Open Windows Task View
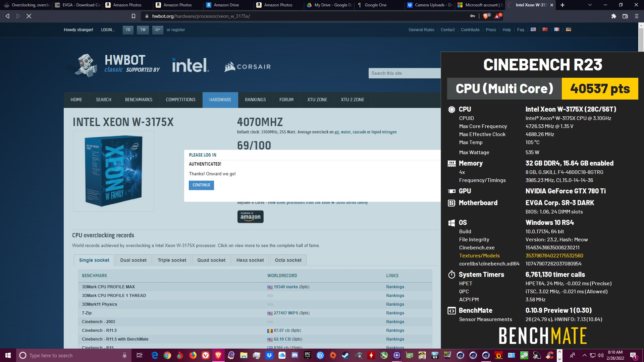The height and width of the screenshot is (362, 644). point(140,355)
